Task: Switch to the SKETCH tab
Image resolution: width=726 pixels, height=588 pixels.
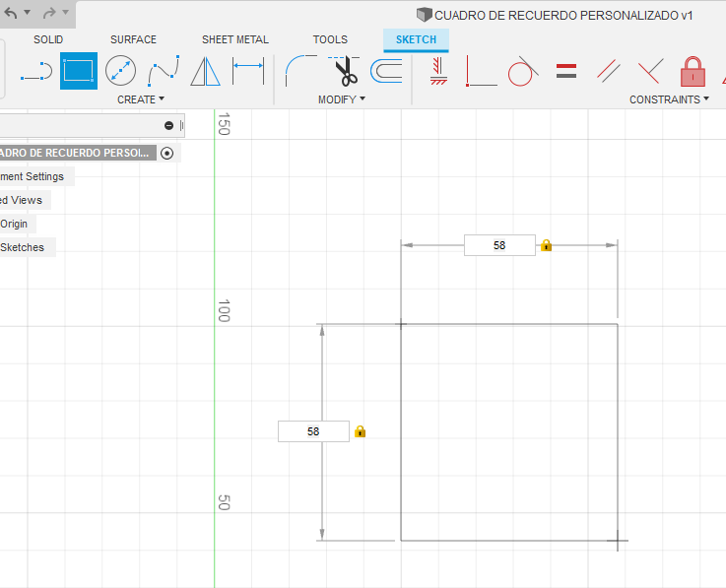Action: click(416, 39)
